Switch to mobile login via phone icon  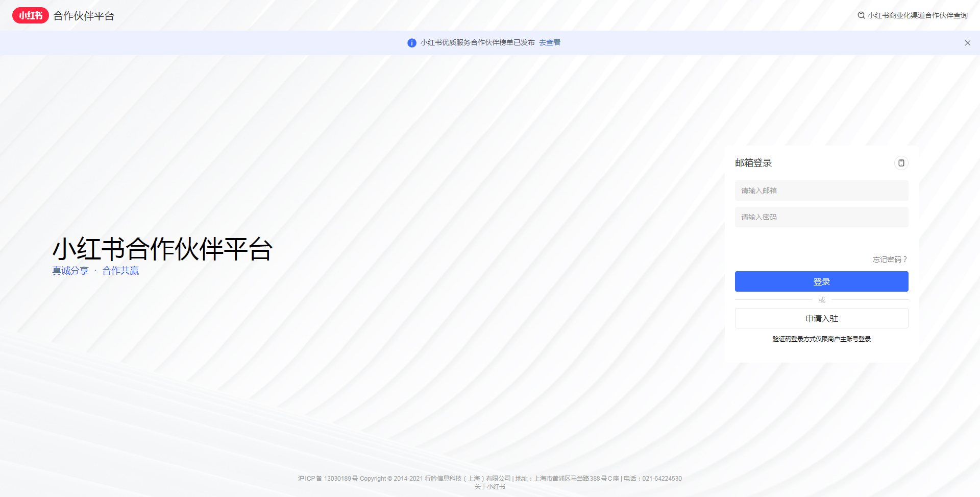[901, 163]
